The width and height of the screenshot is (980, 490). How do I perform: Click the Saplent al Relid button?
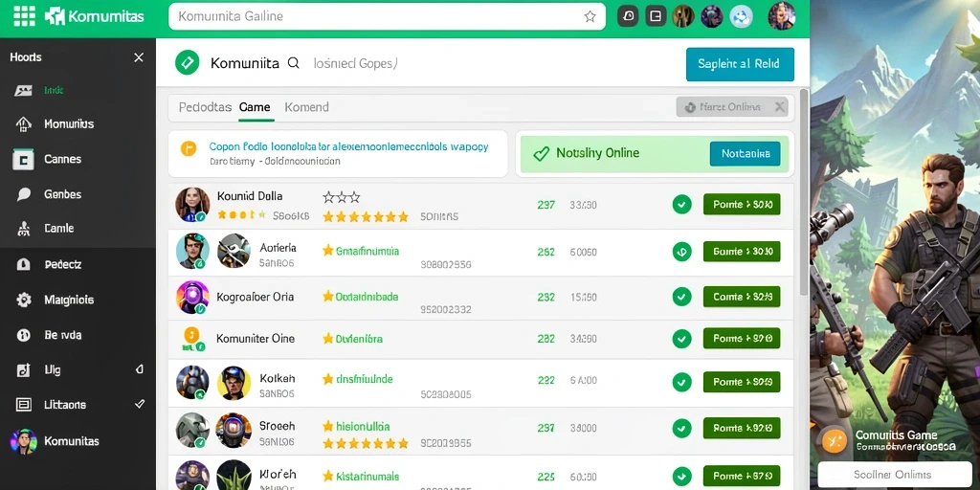point(740,64)
